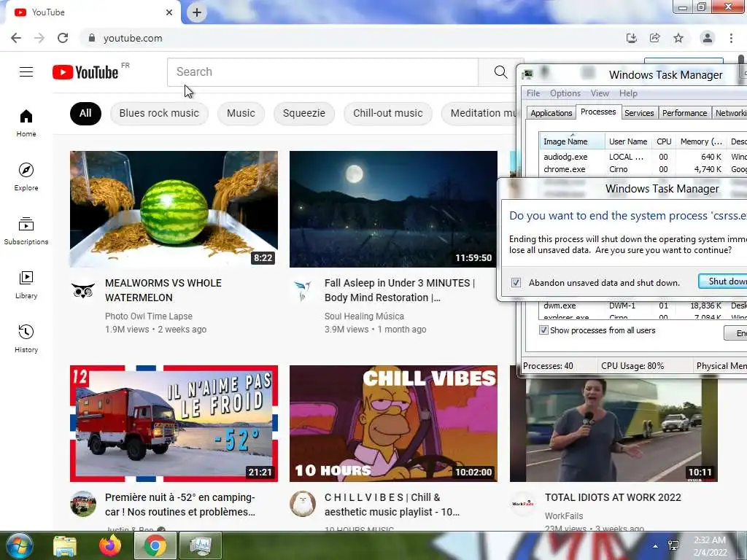Select audiodg.exe process row
This screenshot has height=560, width=747.
tap(643, 157)
